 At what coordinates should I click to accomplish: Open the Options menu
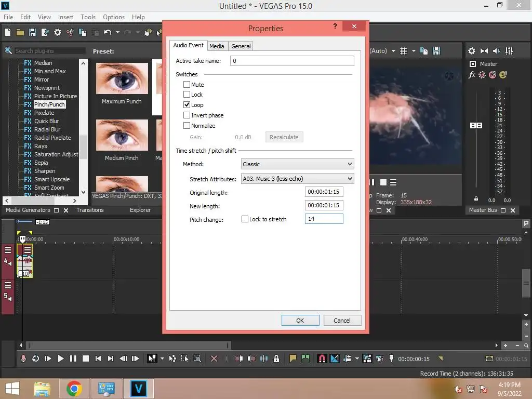click(114, 17)
